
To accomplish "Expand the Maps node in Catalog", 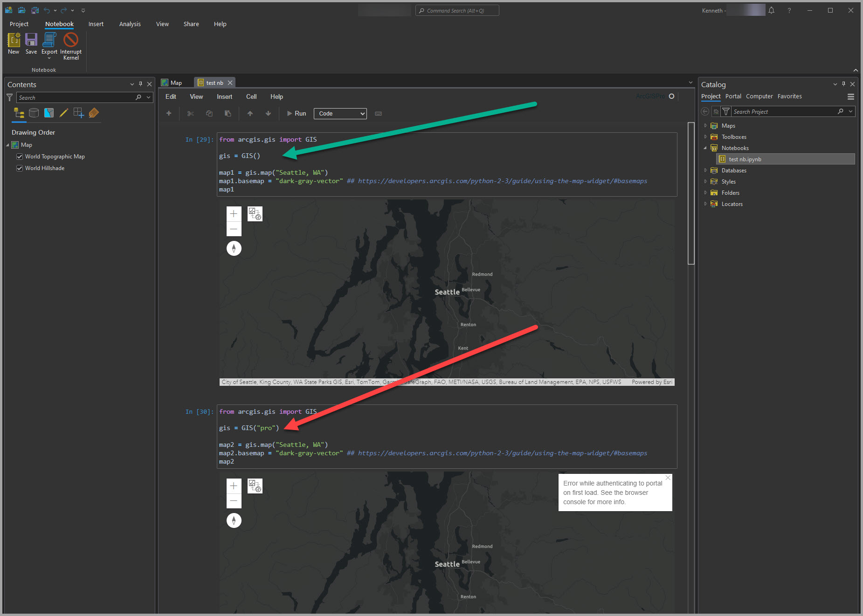I will point(705,126).
